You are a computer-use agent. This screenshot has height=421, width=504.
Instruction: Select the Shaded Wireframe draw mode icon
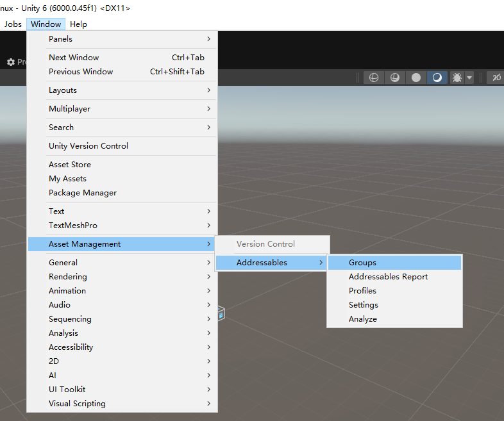pos(395,78)
